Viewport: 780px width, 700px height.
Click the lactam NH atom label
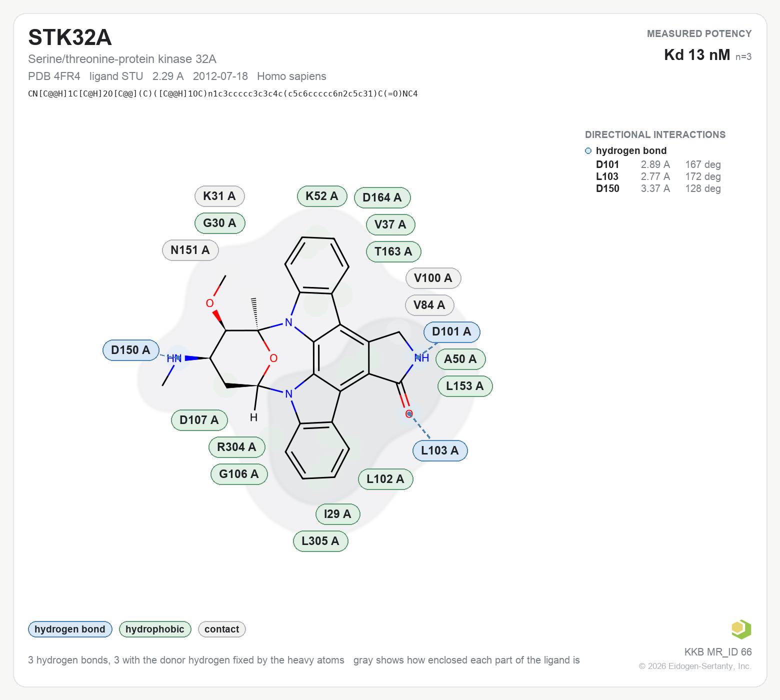[x=421, y=358]
